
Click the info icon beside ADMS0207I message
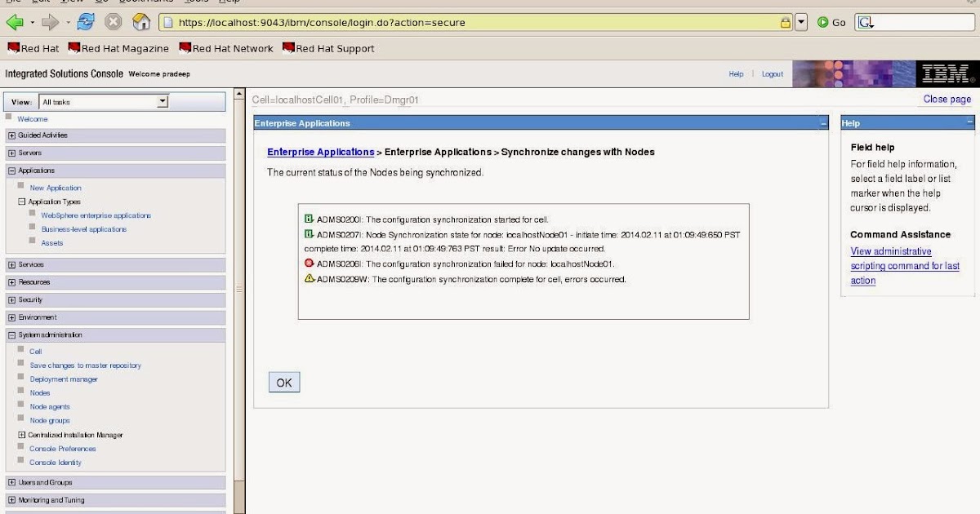[x=309, y=234]
